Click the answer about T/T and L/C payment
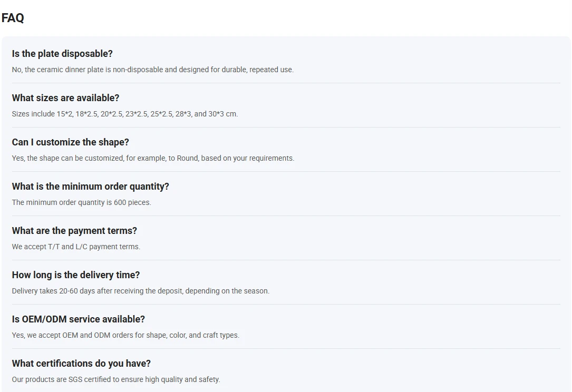The image size is (572, 392). [76, 247]
